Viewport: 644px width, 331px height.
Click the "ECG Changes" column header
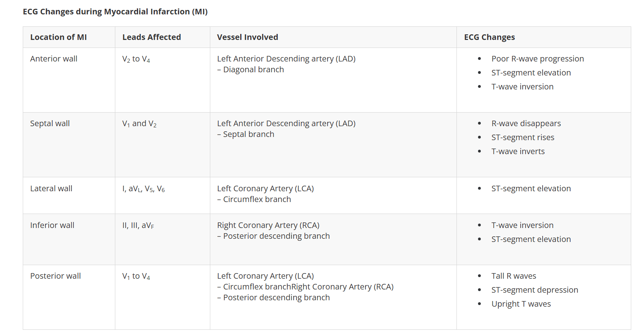489,37
